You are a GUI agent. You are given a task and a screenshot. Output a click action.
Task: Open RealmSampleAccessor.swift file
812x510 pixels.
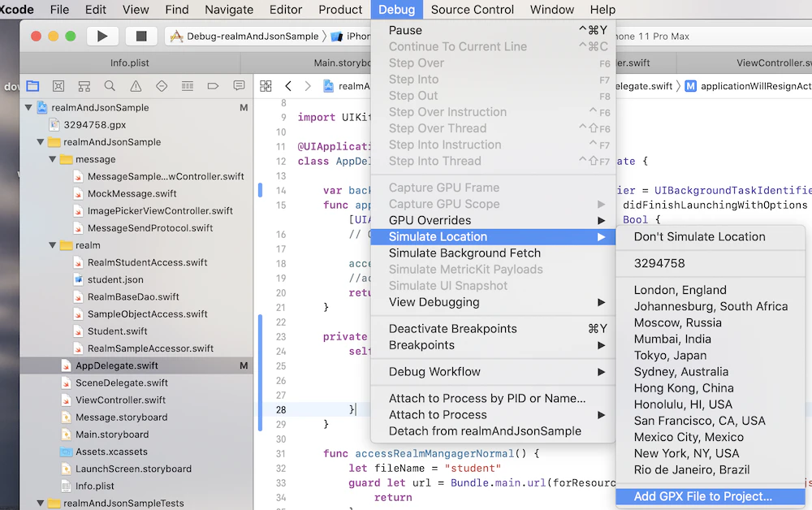tap(150, 348)
